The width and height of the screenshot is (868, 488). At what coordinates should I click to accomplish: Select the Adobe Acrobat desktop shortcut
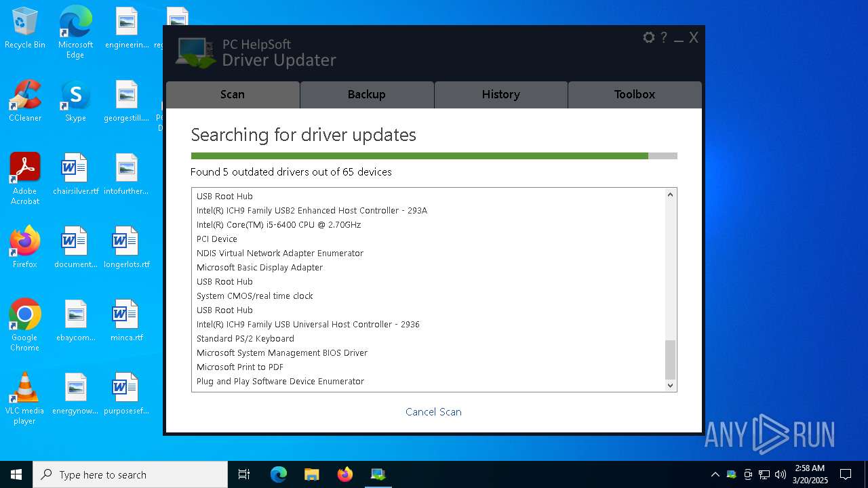click(x=25, y=179)
